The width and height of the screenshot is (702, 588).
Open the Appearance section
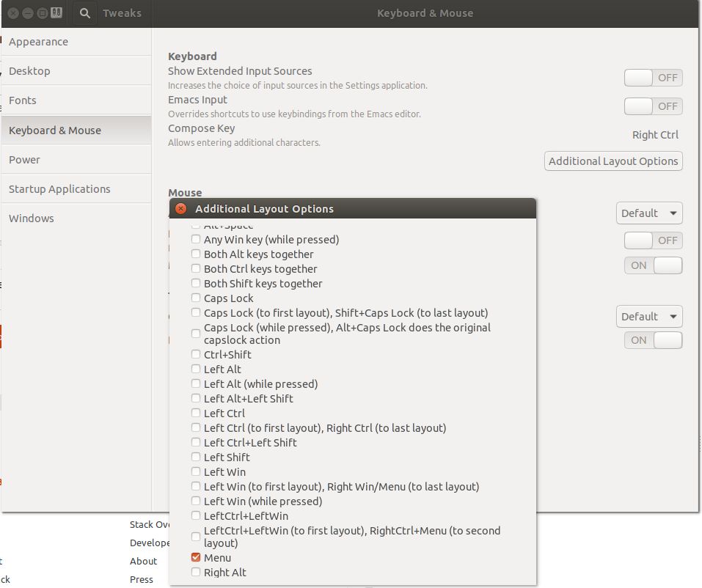coord(76,42)
